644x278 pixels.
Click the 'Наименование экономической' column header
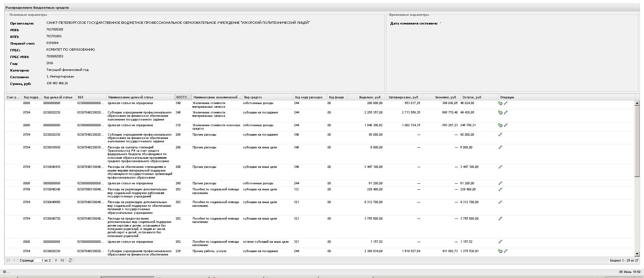click(x=217, y=97)
